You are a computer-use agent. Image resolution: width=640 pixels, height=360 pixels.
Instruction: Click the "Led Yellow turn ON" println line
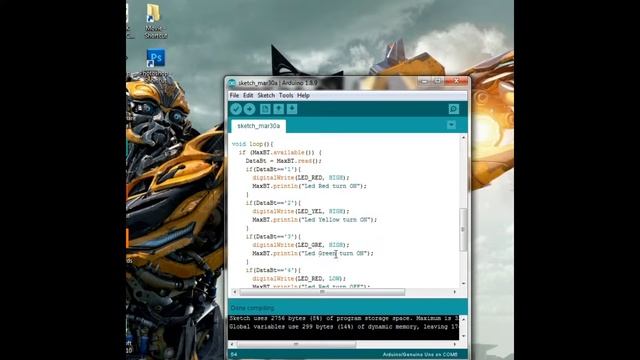click(x=314, y=220)
